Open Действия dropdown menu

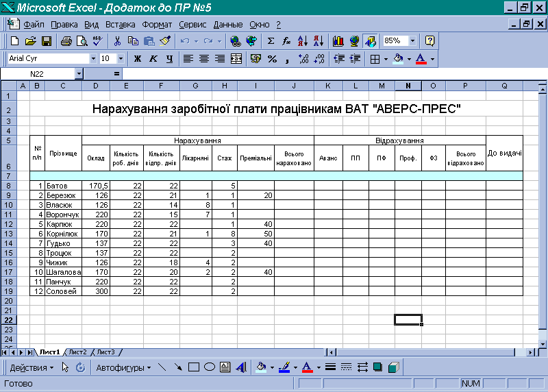32,367
